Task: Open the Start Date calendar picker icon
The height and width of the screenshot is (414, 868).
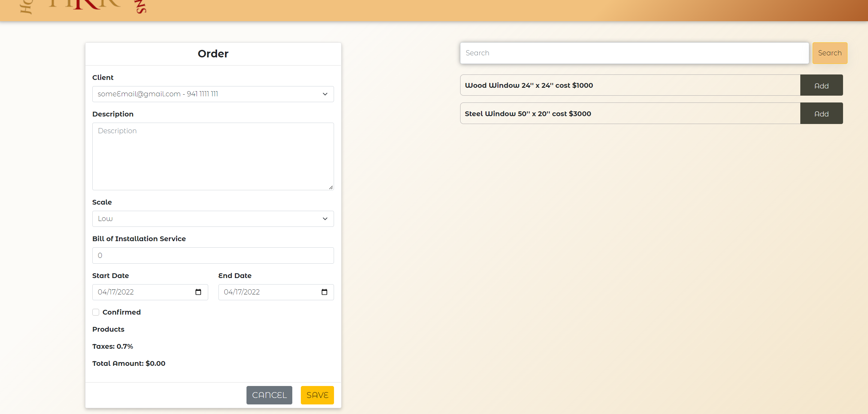Action: point(198,292)
